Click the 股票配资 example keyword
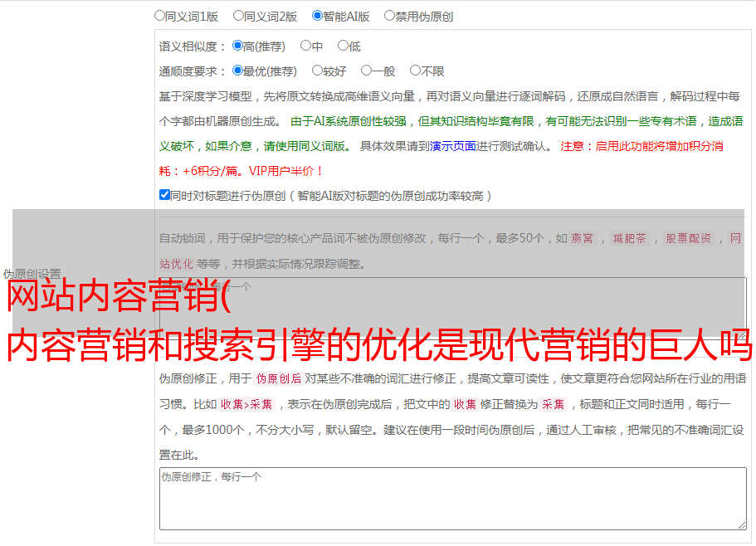Image resolution: width=756 pixels, height=546 pixels. 689,238
